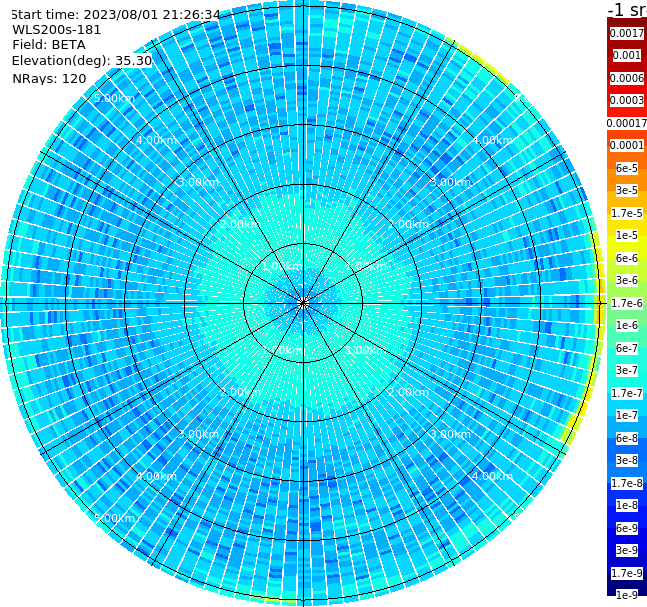Click the 6e-6 colorbar tick label
This screenshot has height=607, width=647.
(627, 258)
